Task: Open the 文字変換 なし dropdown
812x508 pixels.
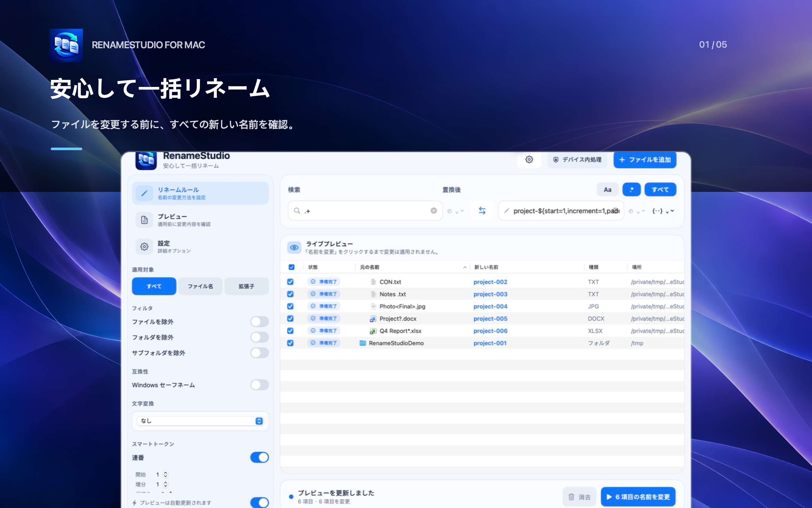Action: (x=200, y=421)
